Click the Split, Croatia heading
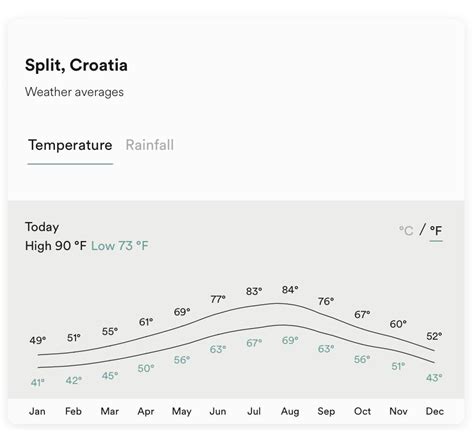The height and width of the screenshot is (432, 474). pyautogui.click(x=76, y=65)
